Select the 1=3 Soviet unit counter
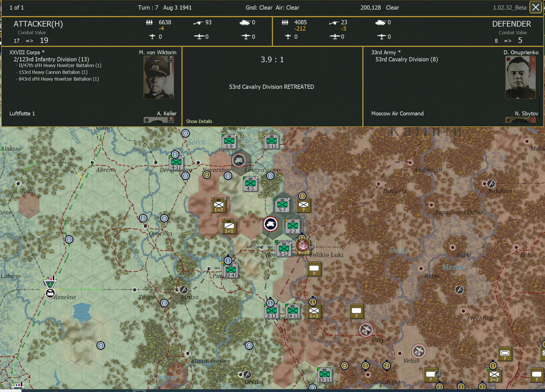This screenshot has width=545, height=392. 314,311
